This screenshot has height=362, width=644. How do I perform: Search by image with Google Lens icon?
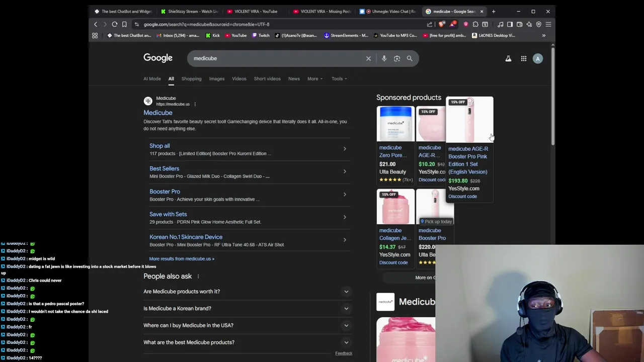click(x=397, y=58)
